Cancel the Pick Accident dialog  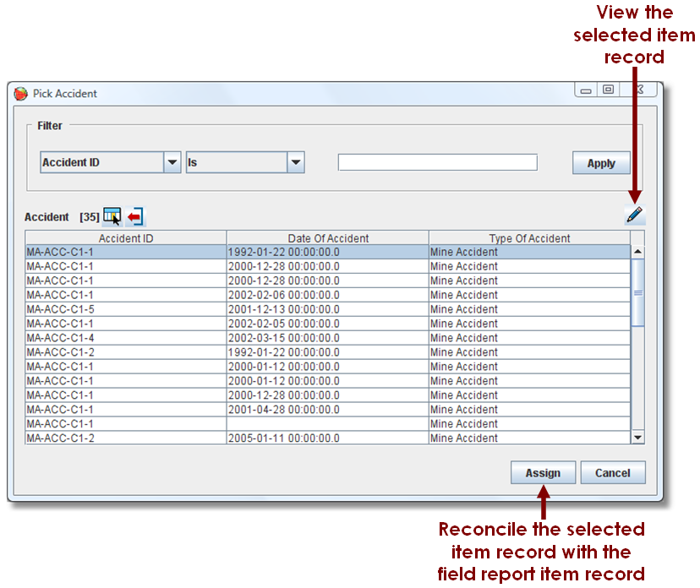click(612, 473)
